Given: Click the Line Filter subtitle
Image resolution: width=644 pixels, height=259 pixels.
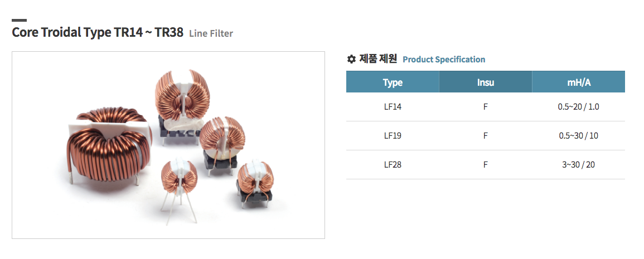Looking at the screenshot, I should [x=211, y=33].
